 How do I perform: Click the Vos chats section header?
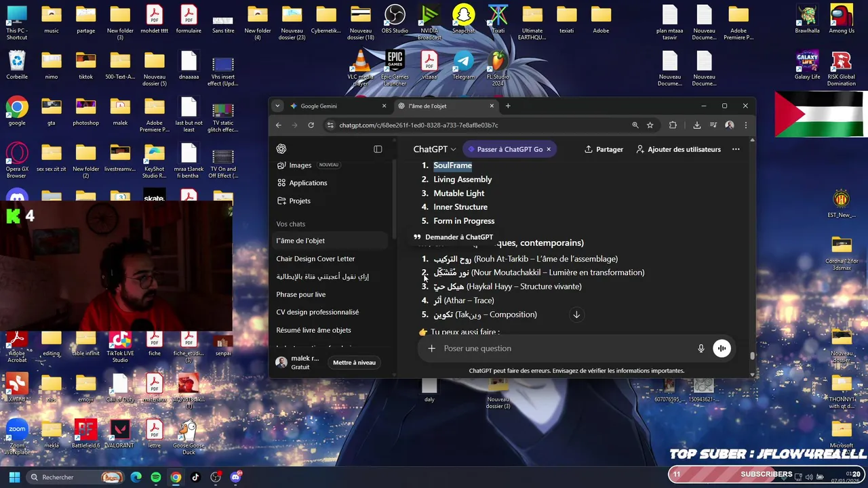(x=291, y=224)
